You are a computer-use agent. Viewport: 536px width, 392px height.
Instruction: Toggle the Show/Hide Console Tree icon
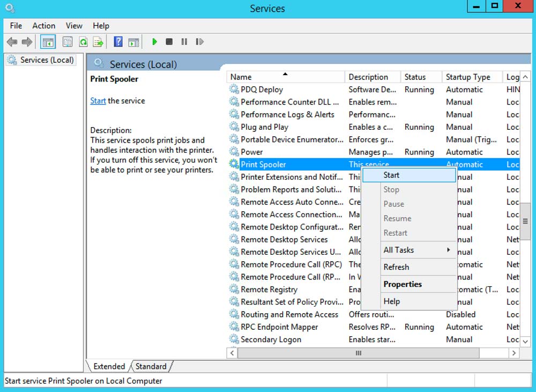48,42
